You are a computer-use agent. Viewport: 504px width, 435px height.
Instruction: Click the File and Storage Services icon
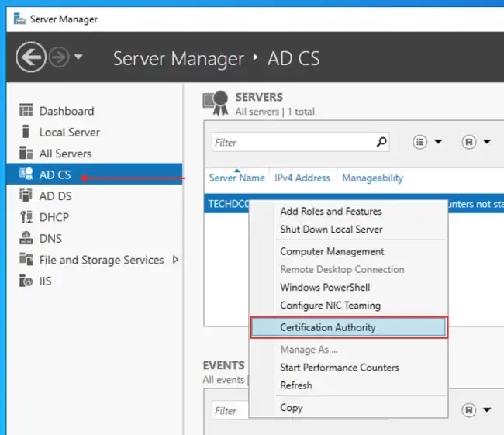(26, 259)
